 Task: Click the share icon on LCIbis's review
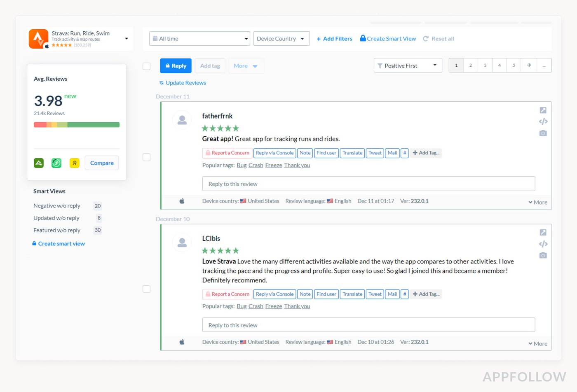pos(543,233)
